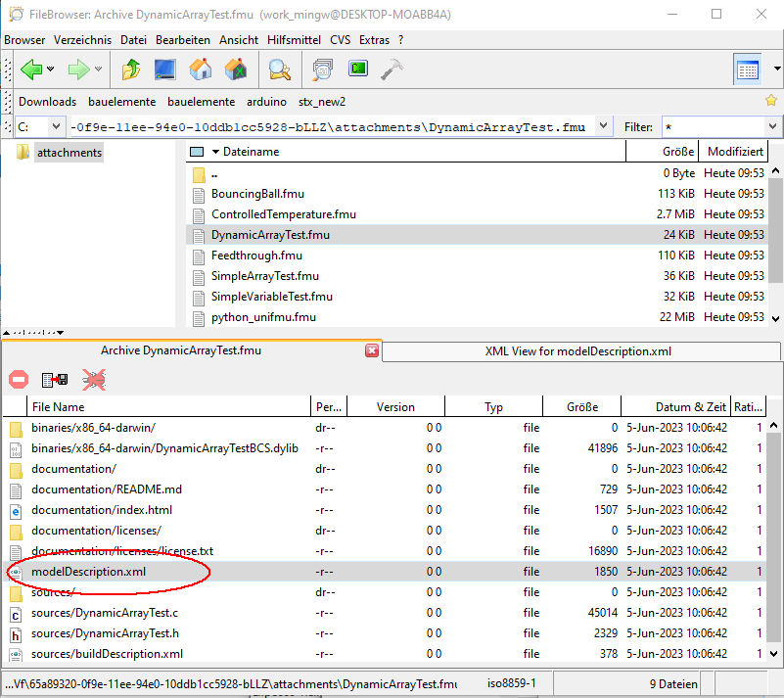Open the stx_new2 bookmark

click(322, 102)
